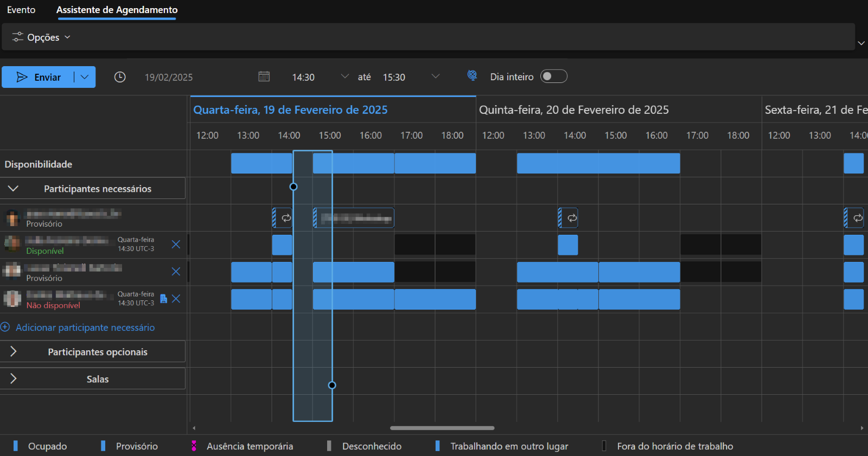This screenshot has height=456, width=868.
Task: Grab the bottom handle of the time selection
Action: tap(332, 385)
